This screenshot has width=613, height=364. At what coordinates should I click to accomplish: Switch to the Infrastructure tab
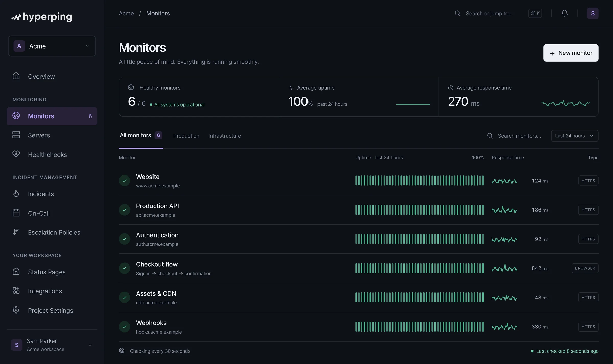(225, 136)
